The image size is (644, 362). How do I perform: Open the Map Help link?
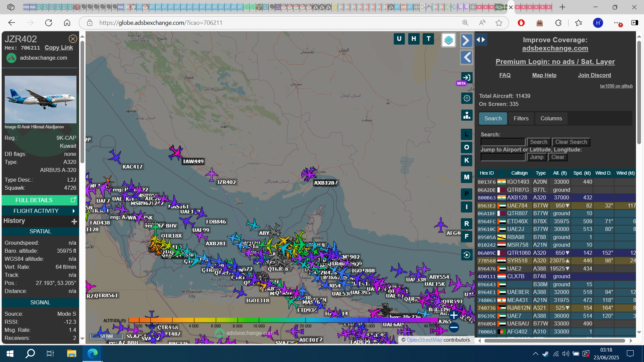point(544,75)
